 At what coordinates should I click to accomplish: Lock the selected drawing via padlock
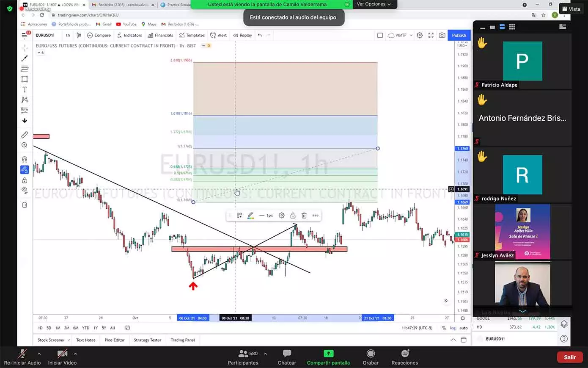293,216
